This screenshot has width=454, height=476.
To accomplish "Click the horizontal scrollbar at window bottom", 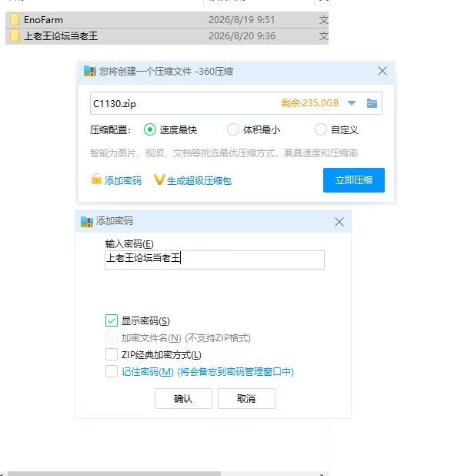I will tap(115, 474).
